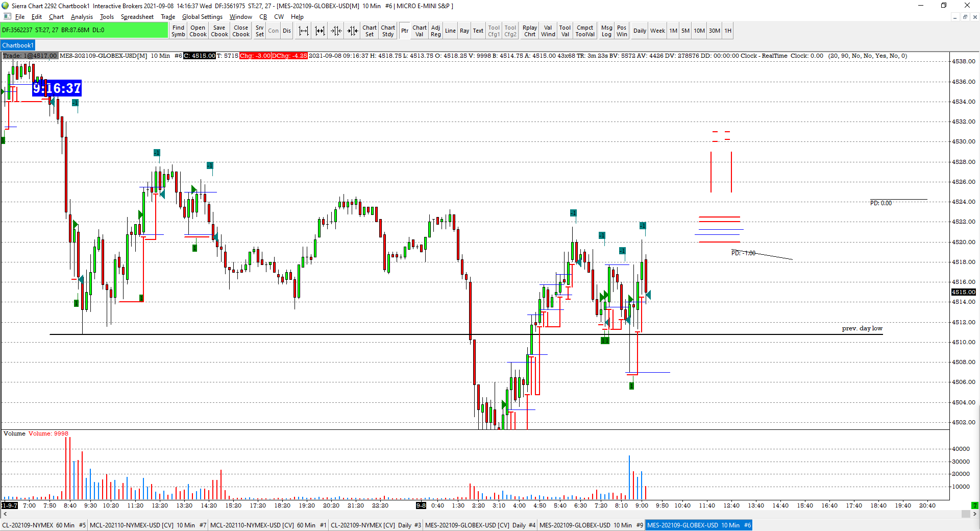Click the prev. day low line label
The height and width of the screenshot is (531, 980).
tap(862, 328)
